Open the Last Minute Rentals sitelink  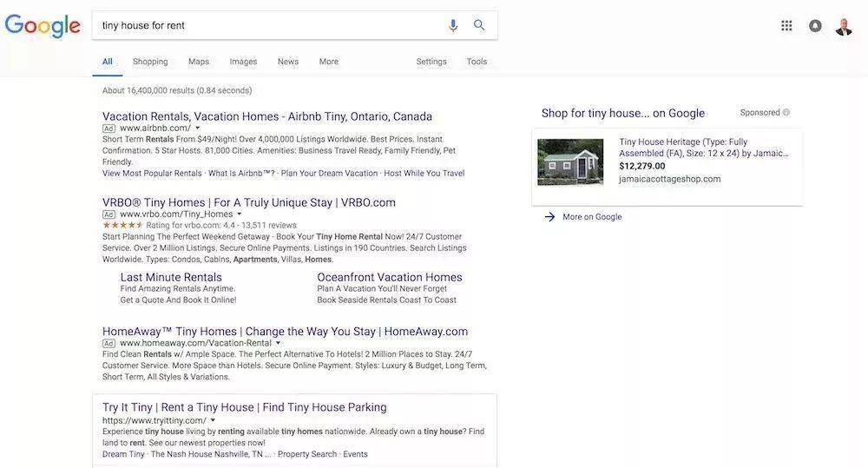(171, 277)
